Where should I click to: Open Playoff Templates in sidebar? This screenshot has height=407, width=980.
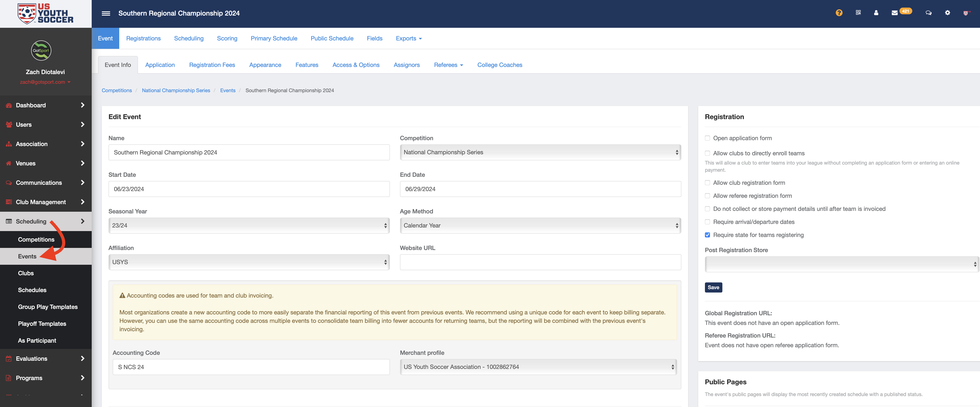(42, 324)
